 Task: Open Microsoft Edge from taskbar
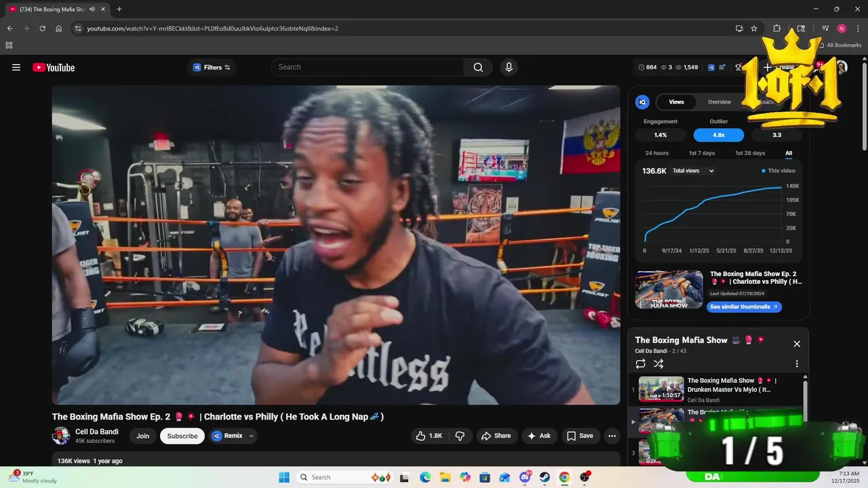(x=425, y=477)
